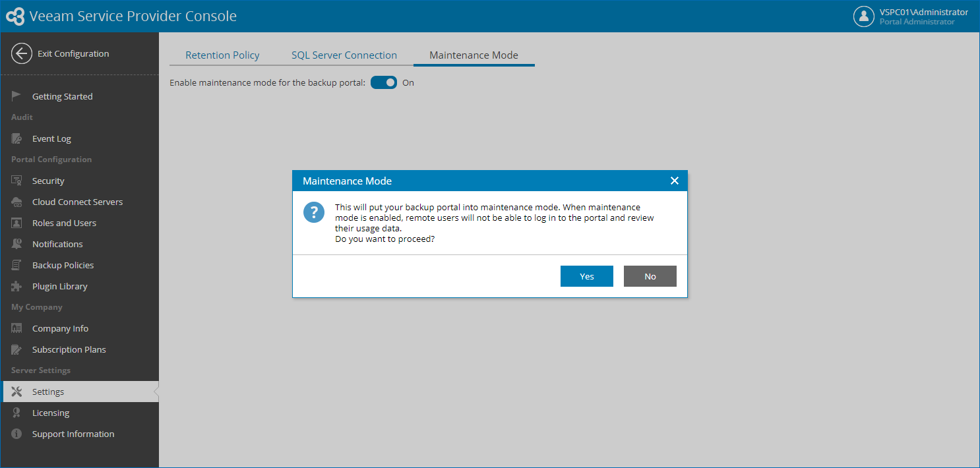Image resolution: width=980 pixels, height=468 pixels.
Task: Click the Support Information info icon
Action: pos(16,434)
